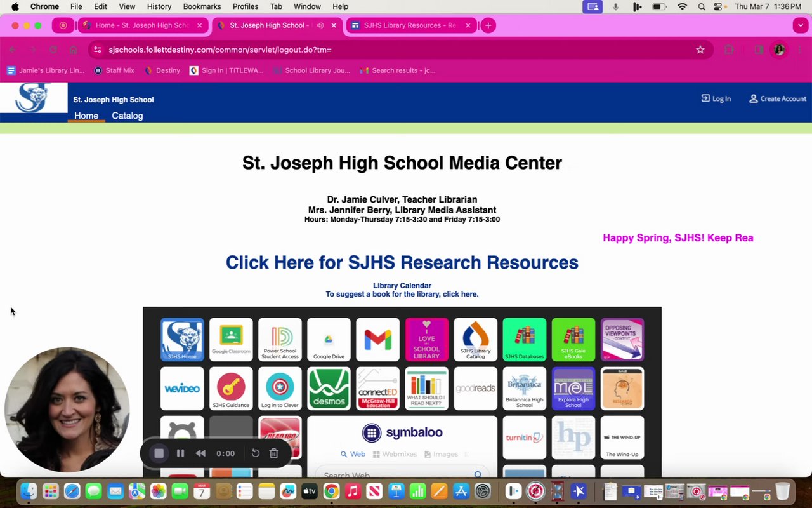The height and width of the screenshot is (508, 812).
Task: Open Click Here for SJHS Research Resources
Action: (402, 262)
